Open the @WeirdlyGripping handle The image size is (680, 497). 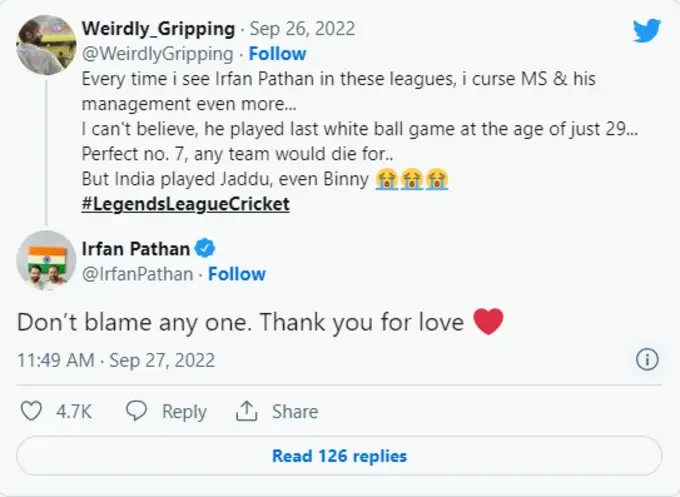tap(155, 54)
